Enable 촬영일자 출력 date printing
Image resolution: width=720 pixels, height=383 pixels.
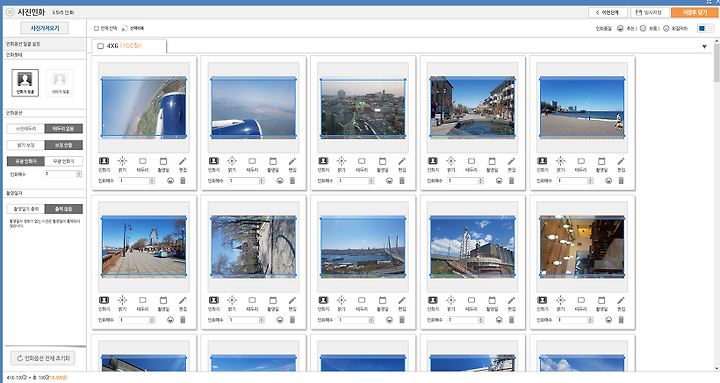(26, 209)
